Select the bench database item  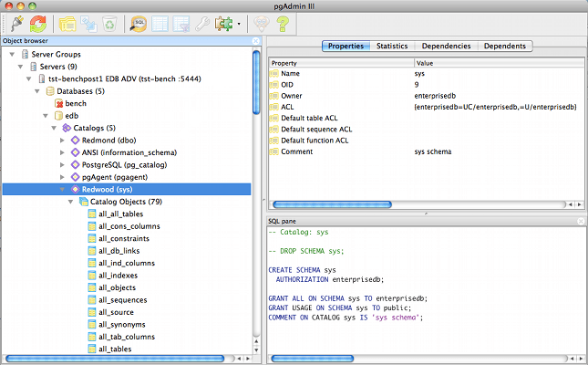tap(76, 104)
